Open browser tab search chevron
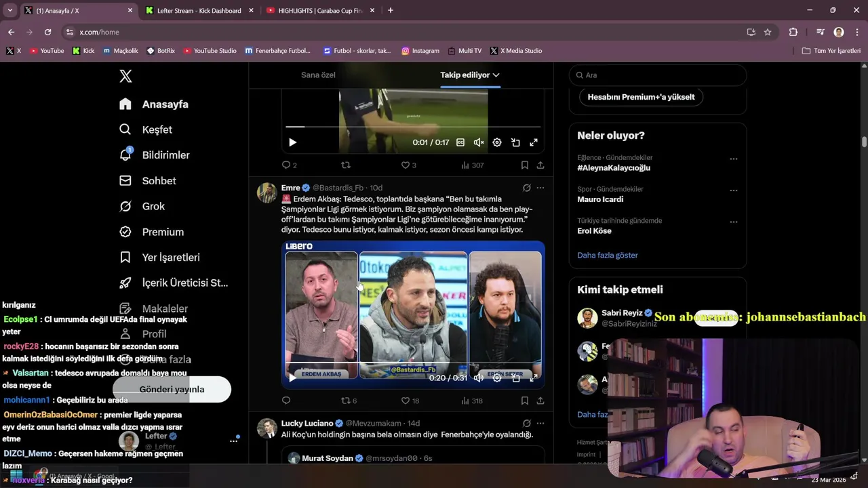 coord(9,10)
